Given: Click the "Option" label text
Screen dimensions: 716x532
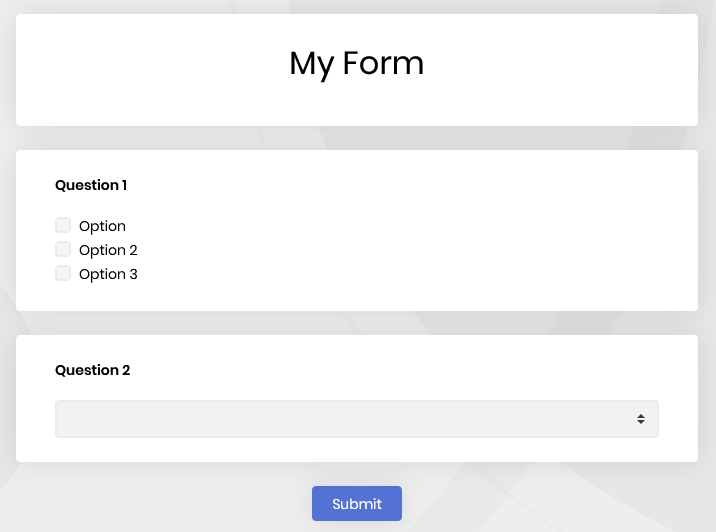Looking at the screenshot, I should [x=102, y=226].
